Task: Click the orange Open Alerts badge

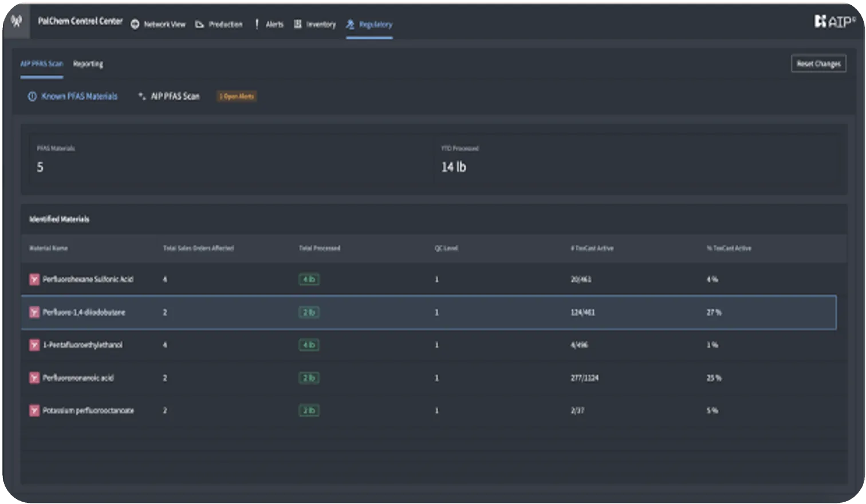Action: tap(237, 96)
